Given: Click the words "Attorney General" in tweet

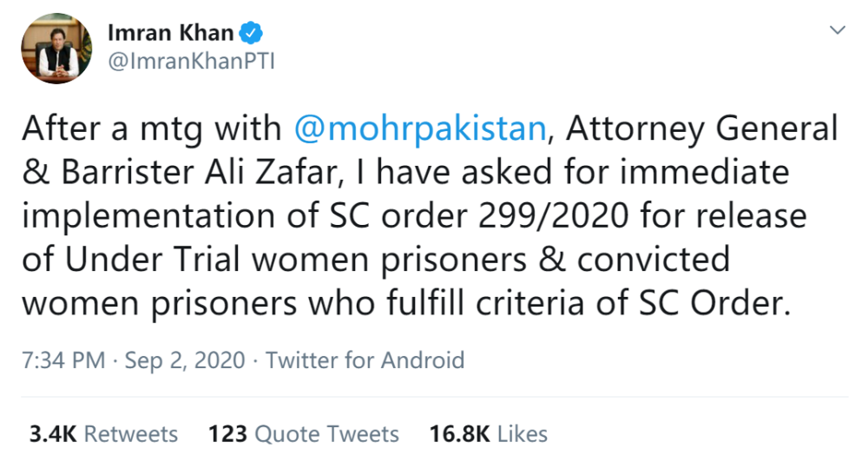Looking at the screenshot, I should [700, 129].
